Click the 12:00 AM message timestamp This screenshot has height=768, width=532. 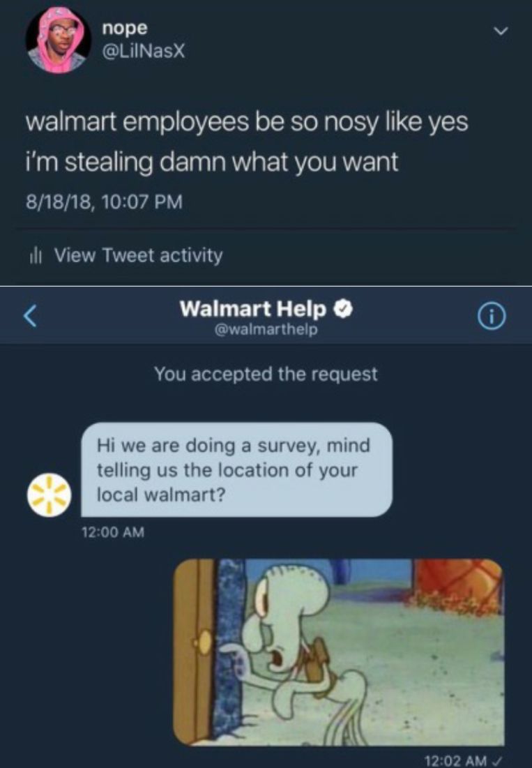[113, 532]
